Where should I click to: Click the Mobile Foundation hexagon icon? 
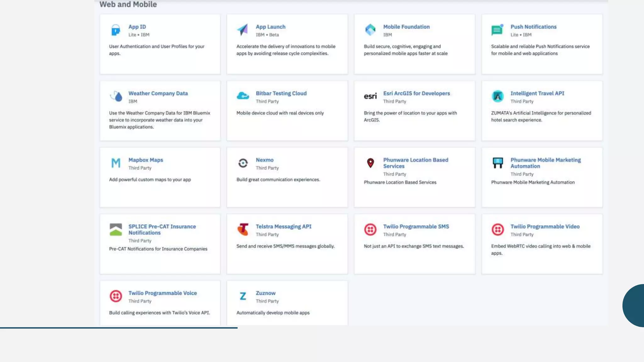click(x=370, y=30)
